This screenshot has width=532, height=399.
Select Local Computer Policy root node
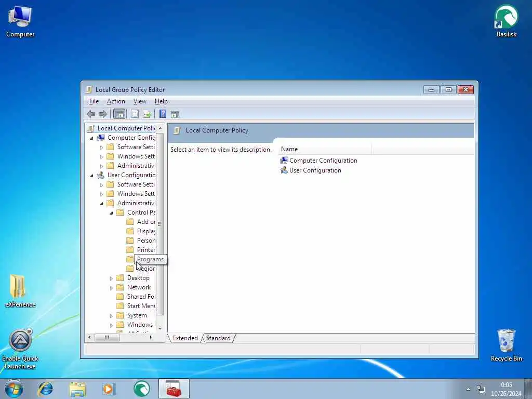(x=126, y=128)
